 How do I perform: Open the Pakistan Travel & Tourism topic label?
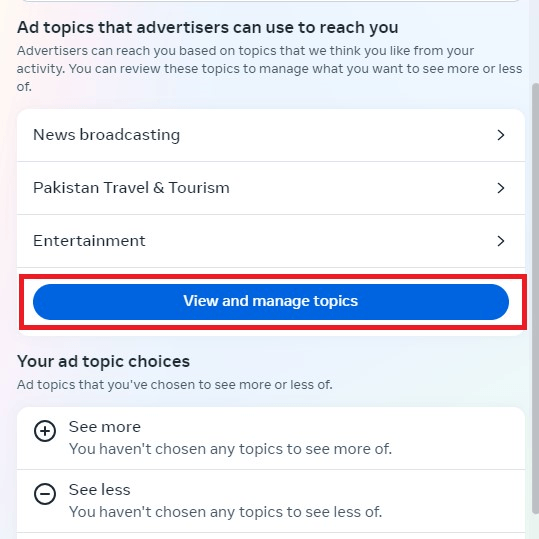[x=131, y=188]
